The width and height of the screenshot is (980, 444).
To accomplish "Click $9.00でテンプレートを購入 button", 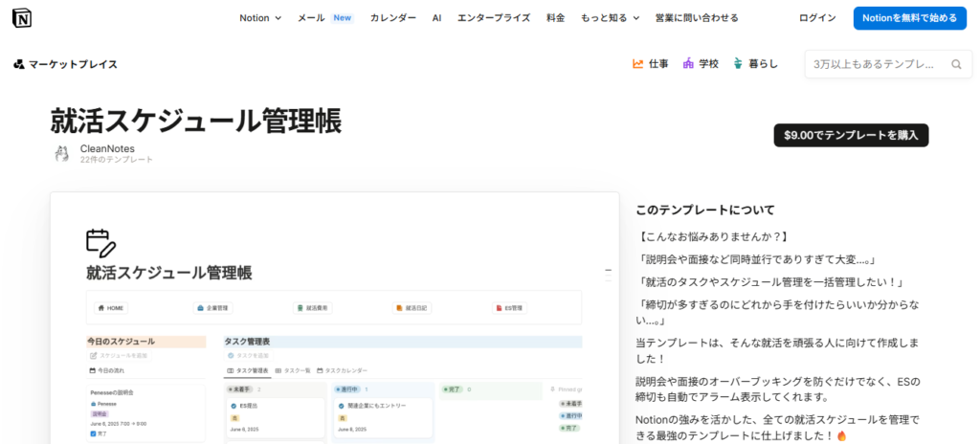I will 851,135.
